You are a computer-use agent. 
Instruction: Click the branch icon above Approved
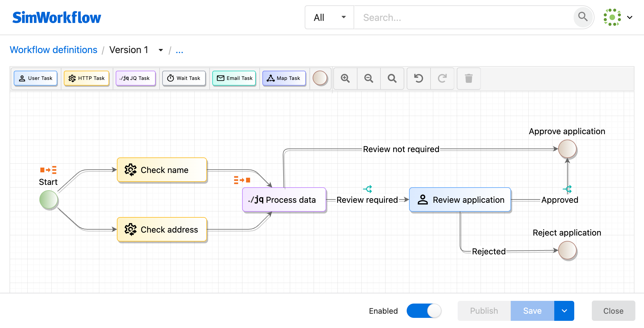(567, 189)
